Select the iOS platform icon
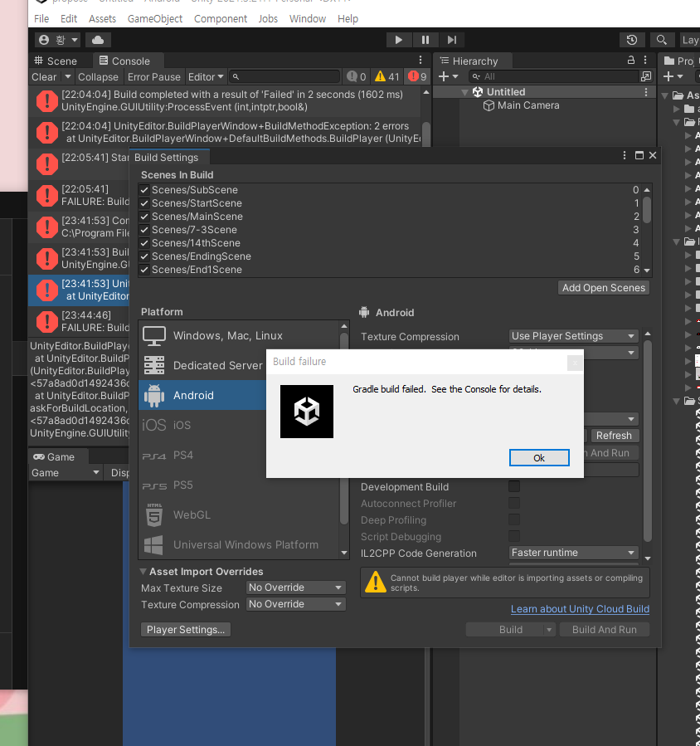The height and width of the screenshot is (746, 700). click(154, 425)
